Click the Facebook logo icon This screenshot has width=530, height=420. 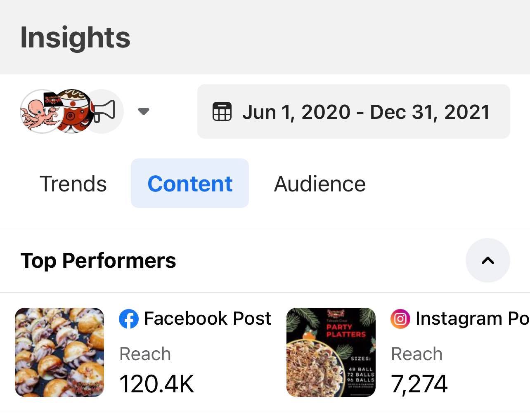[x=129, y=319]
